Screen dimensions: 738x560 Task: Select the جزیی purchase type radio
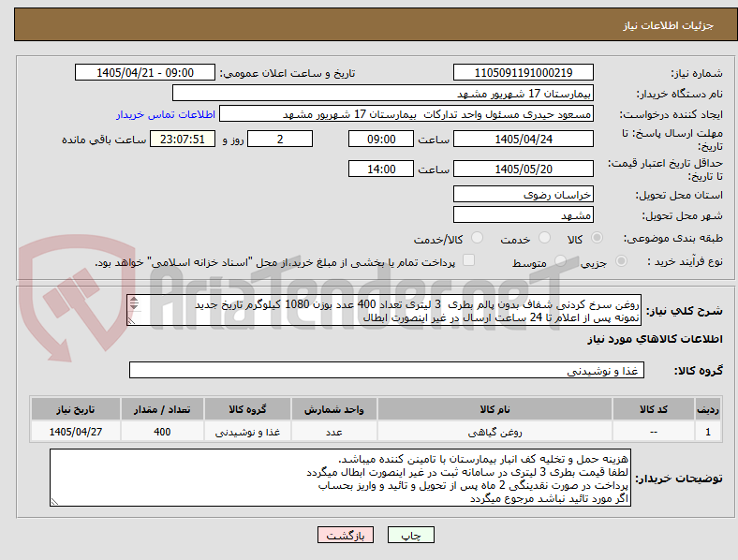click(621, 260)
